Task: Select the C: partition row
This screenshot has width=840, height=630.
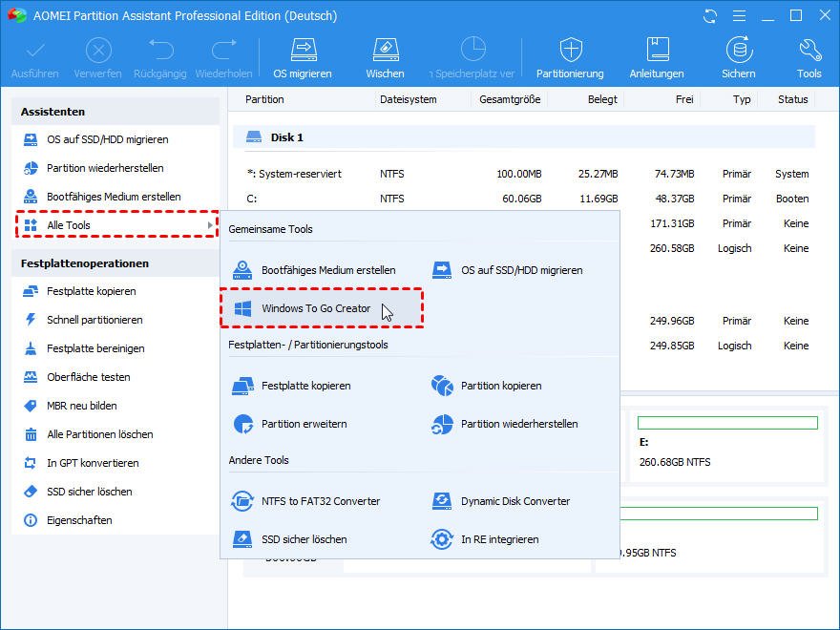Action: point(528,199)
